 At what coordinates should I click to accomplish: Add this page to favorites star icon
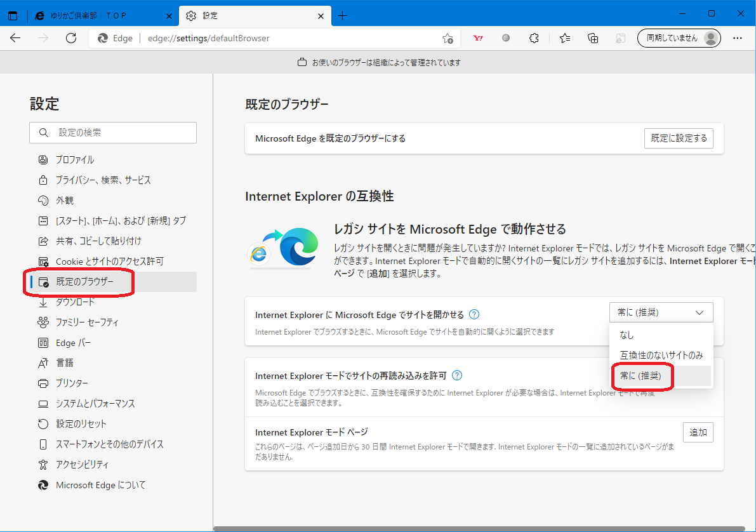[x=448, y=38]
